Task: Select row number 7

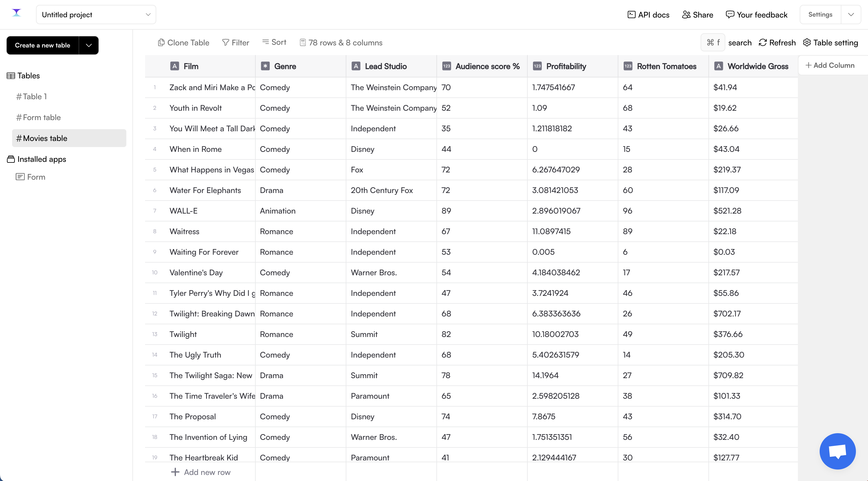Action: (x=155, y=211)
